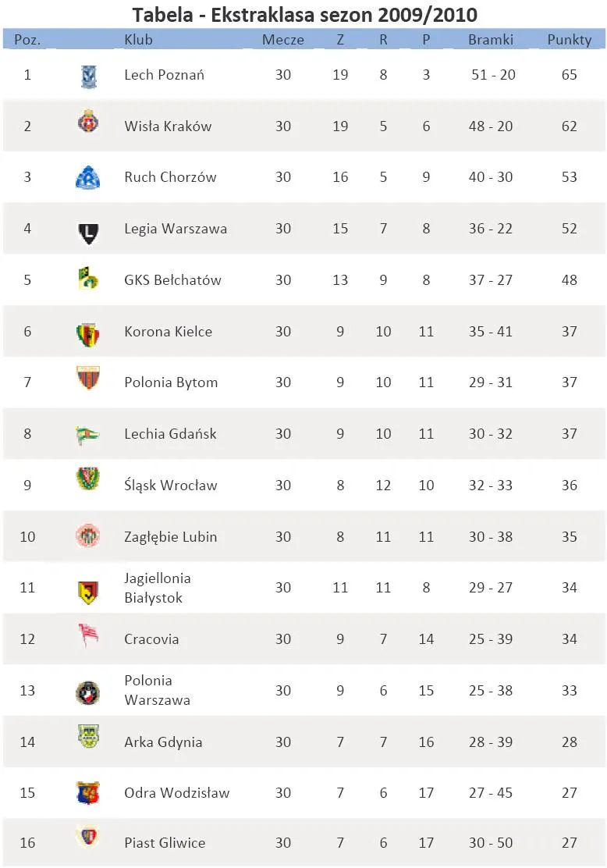The image size is (607, 868).
Task: Select the Zagłębie Lubin club name
Action: pos(170,537)
